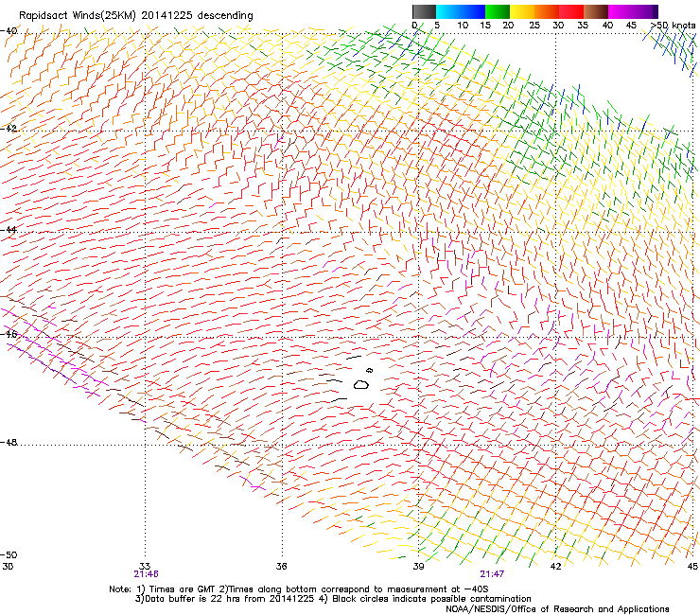Click the '36' longitude label
Screen dimensions: 700x615
point(282,566)
